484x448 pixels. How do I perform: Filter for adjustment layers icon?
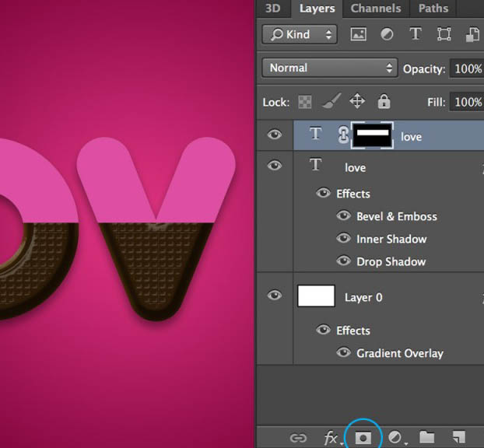point(387,34)
